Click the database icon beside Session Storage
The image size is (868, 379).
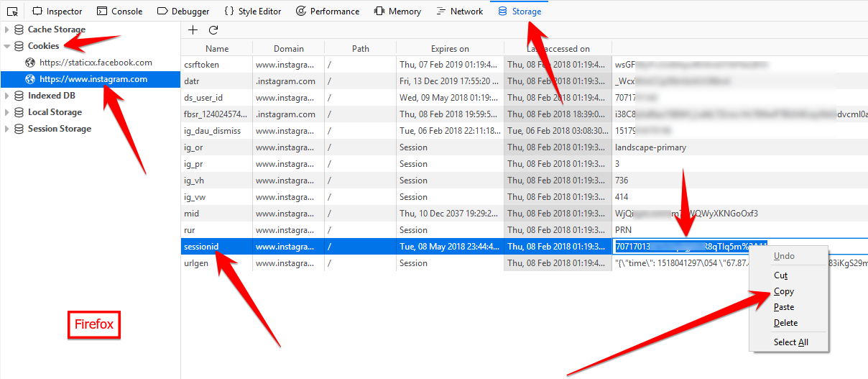pyautogui.click(x=19, y=129)
